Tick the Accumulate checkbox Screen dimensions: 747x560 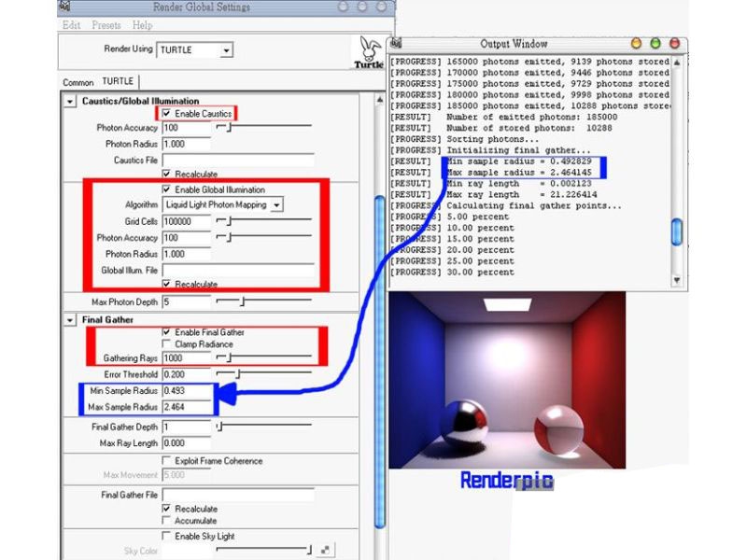166,520
